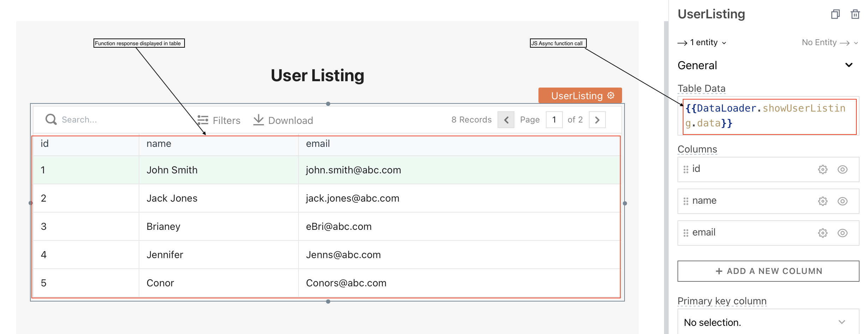Open UserListing settings via the gear badge
868x334 pixels.
point(610,95)
